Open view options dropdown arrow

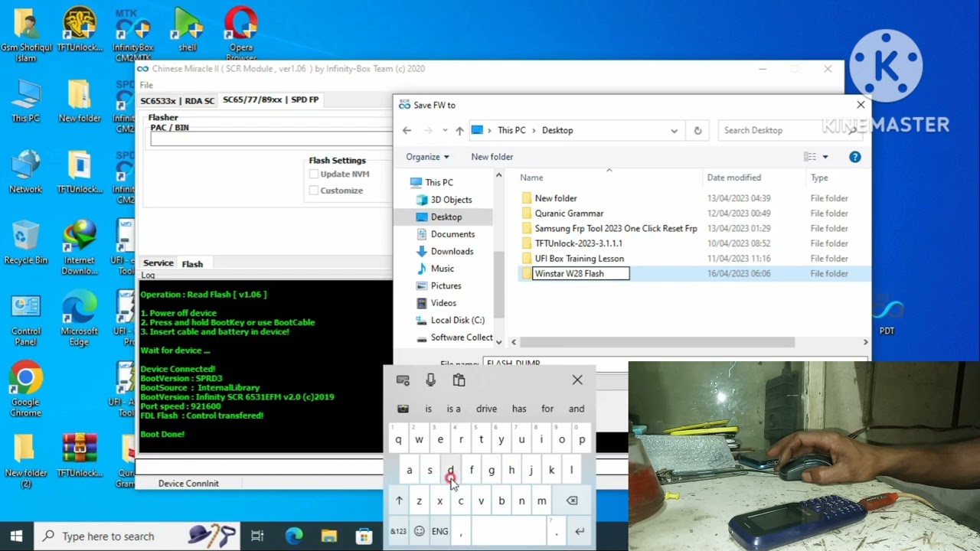coord(825,157)
